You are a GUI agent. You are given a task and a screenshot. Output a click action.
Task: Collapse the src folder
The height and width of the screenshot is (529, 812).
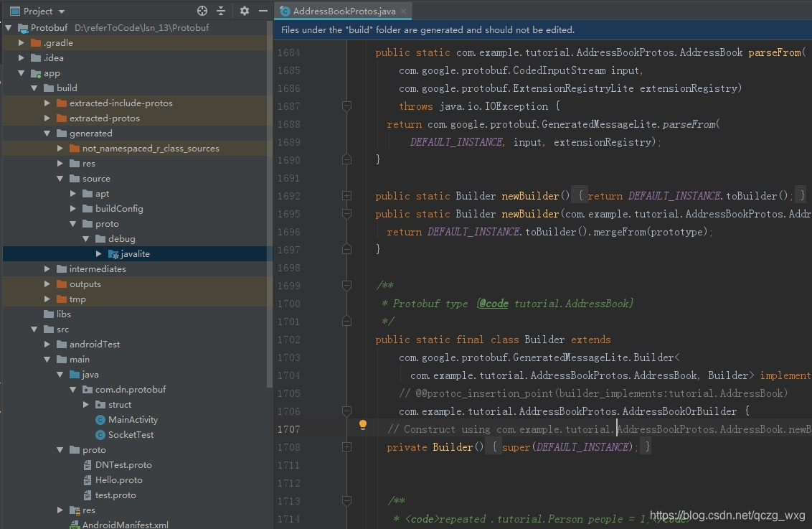pos(34,329)
